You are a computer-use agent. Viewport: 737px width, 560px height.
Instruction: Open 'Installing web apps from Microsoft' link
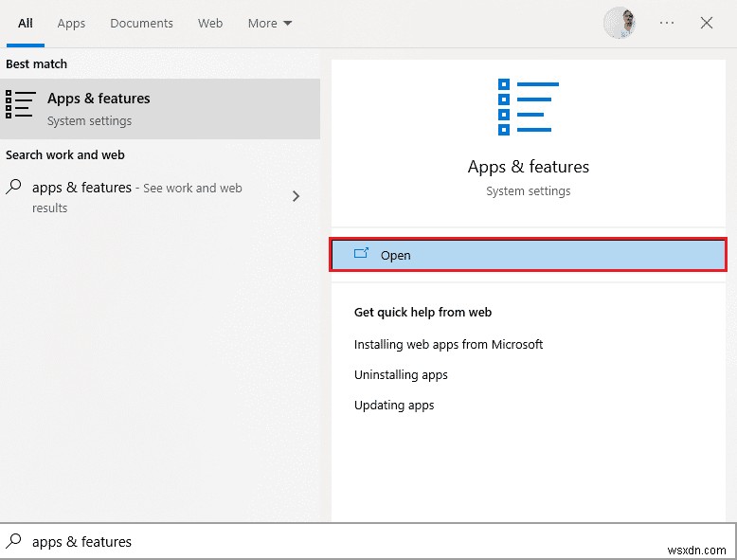pyautogui.click(x=448, y=344)
